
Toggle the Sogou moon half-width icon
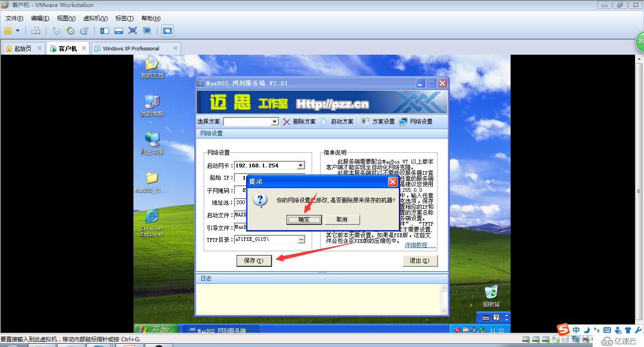[587, 330]
